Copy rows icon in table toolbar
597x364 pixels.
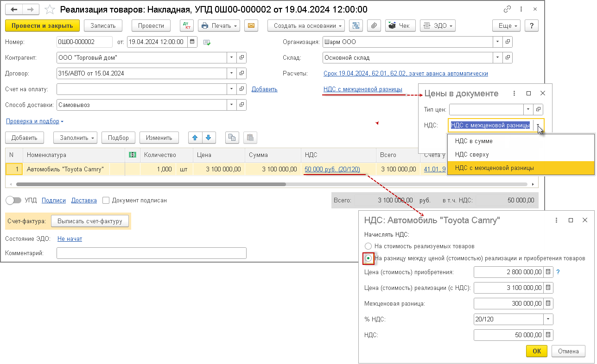pos(232,138)
